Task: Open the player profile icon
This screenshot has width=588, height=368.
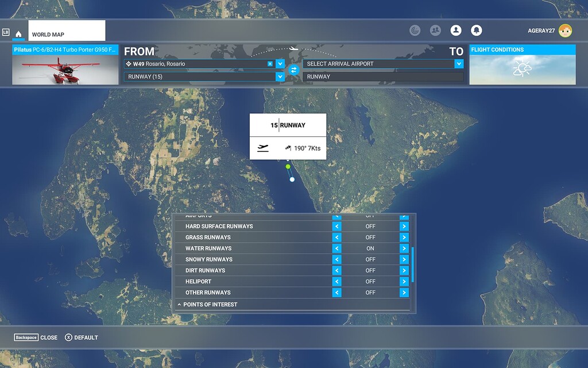Action: pyautogui.click(x=456, y=30)
